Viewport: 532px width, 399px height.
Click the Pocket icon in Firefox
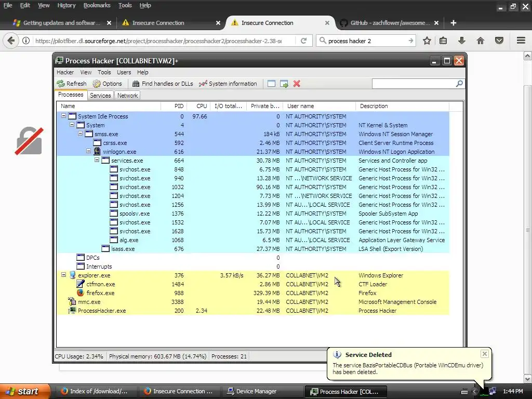499,41
